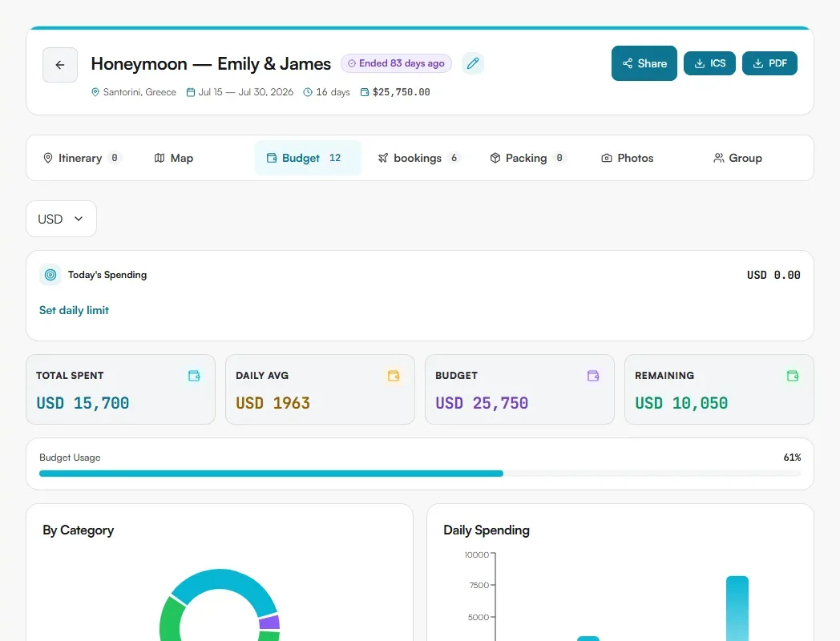840x641 pixels.
Task: Click the Total Spent wallet icon
Action: 194,376
